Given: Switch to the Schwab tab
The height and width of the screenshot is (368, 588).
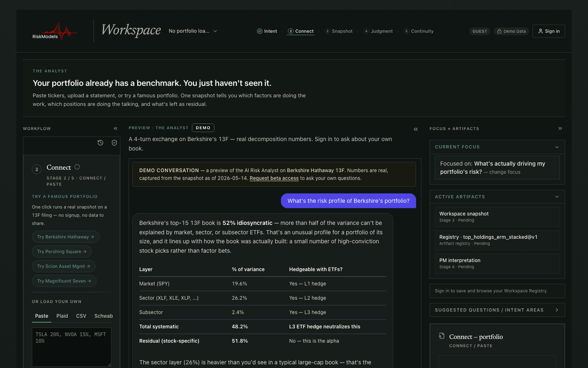Looking at the screenshot, I should pyautogui.click(x=104, y=316).
